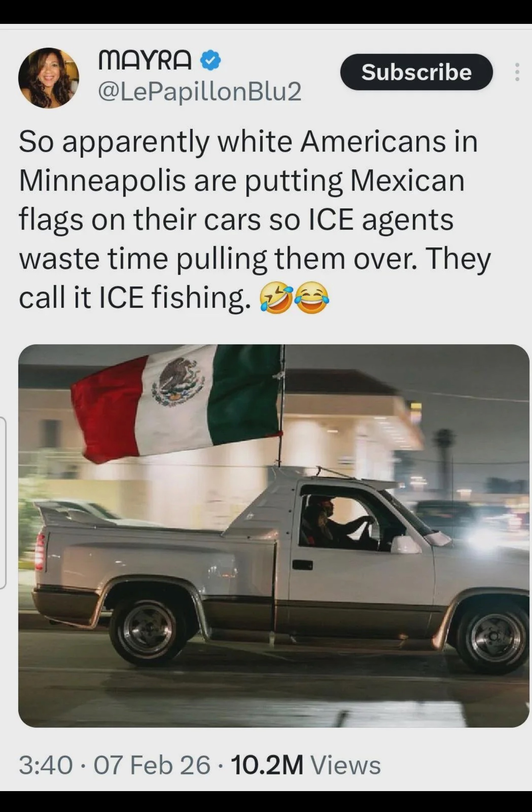Viewport: 532px width, 812px height.
Task: Open the @LePapillonBlu2 handle link
Action: [200, 92]
